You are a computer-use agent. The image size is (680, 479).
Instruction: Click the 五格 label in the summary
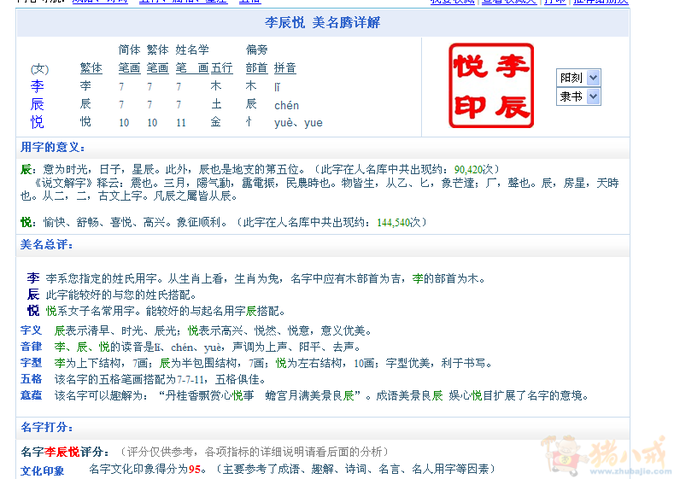tap(31, 379)
